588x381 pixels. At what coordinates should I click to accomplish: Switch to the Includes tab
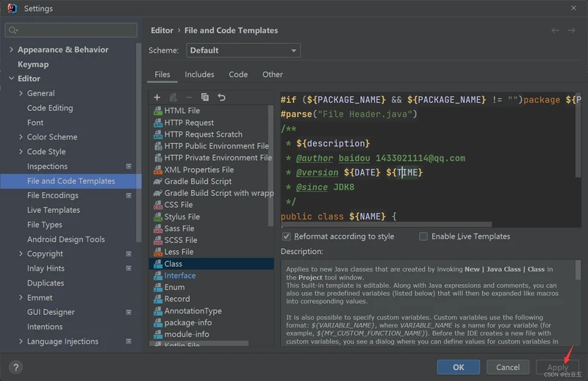tap(199, 74)
